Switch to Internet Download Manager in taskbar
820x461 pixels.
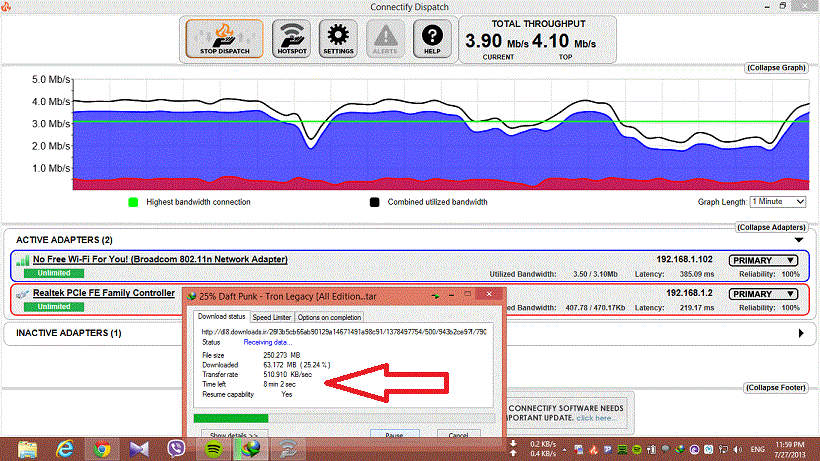point(250,450)
